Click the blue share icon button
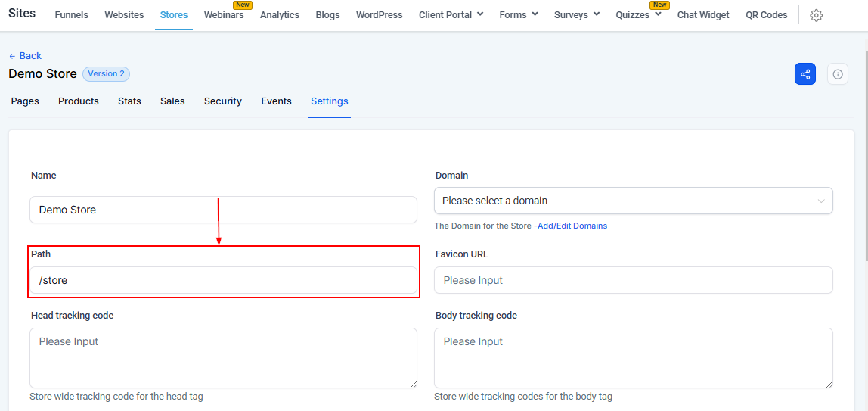The image size is (868, 411). [x=804, y=74]
